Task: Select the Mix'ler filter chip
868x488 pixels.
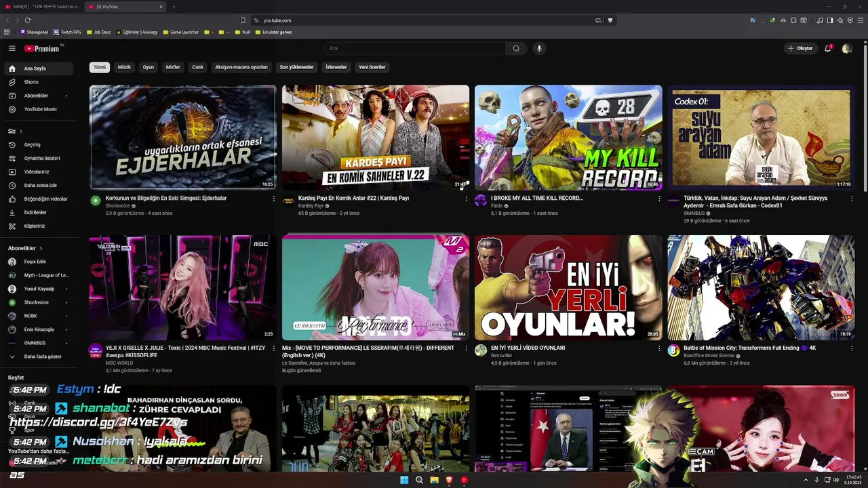Action: tap(173, 67)
